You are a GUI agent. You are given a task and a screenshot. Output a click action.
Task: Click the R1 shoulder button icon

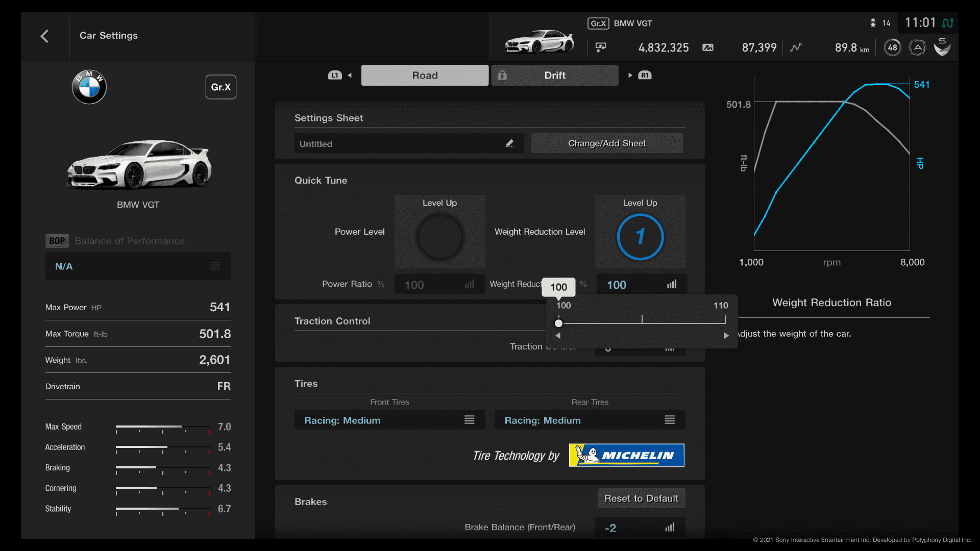click(645, 75)
